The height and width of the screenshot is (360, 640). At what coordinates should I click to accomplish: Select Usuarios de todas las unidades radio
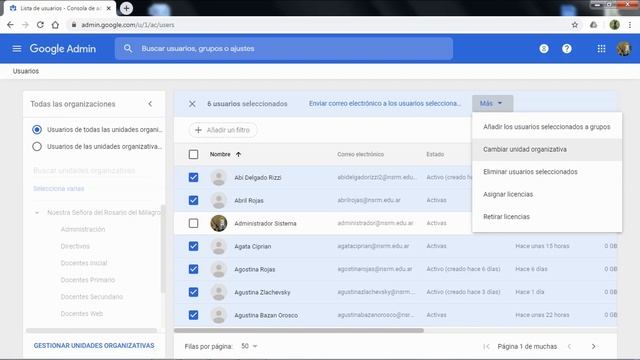point(37,130)
